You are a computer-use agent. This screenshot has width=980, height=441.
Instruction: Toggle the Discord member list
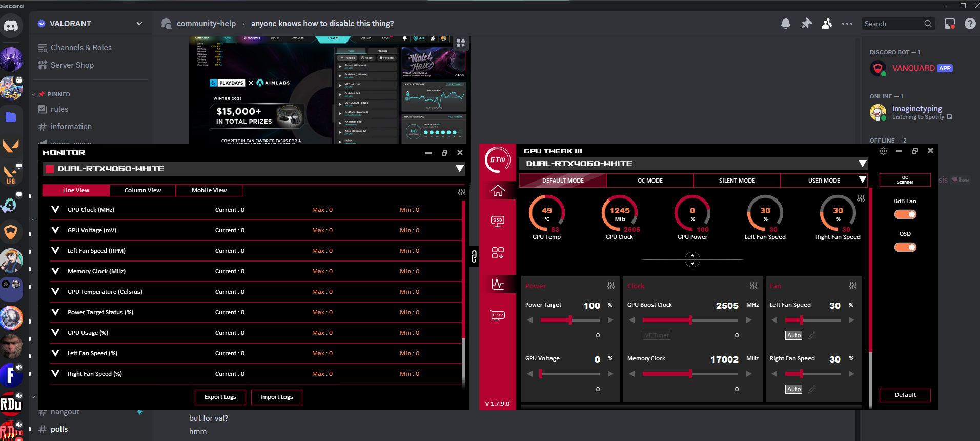coord(827,24)
